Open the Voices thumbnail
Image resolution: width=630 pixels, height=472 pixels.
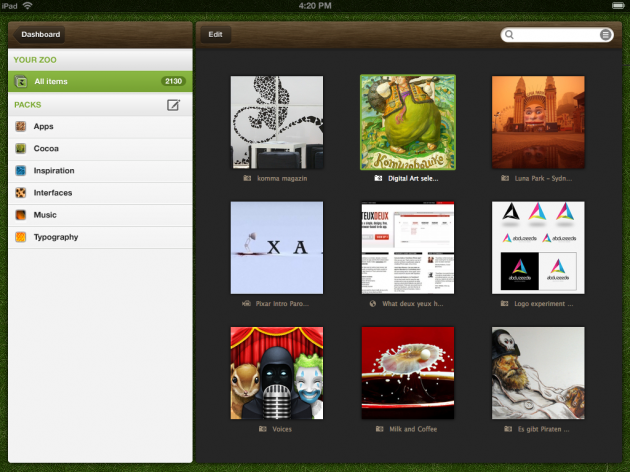(x=277, y=373)
